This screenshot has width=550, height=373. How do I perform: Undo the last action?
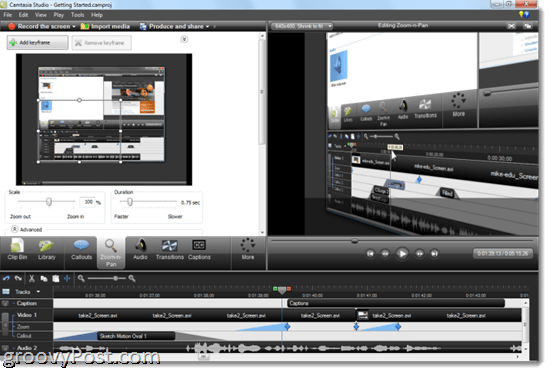tap(6, 279)
